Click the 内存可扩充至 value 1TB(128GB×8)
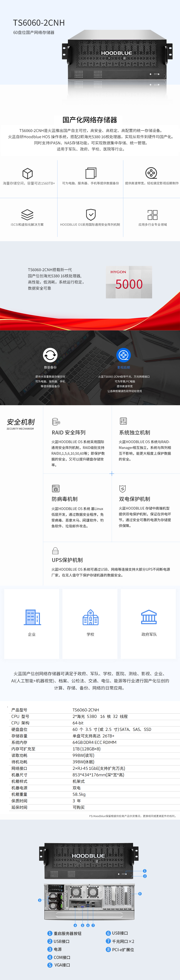The width and height of the screenshot is (180, 980). point(87,749)
